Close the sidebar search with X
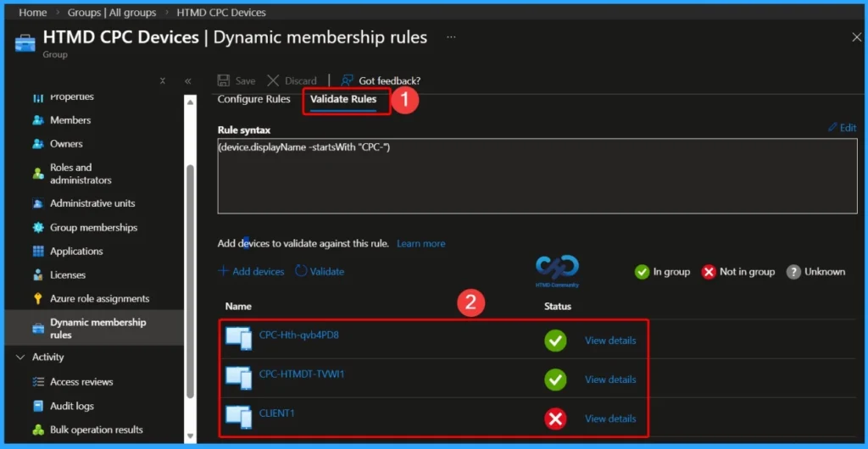Viewport: 868px width, 449px height. coord(163,80)
